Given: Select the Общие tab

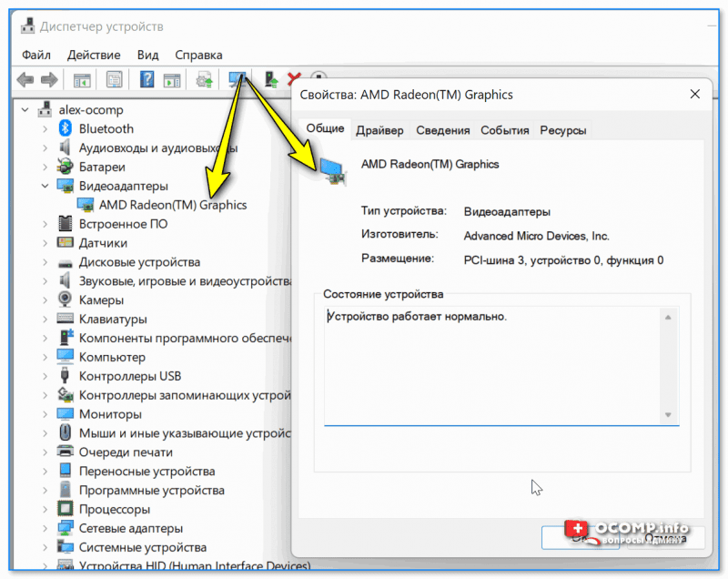Looking at the screenshot, I should coord(325,128).
